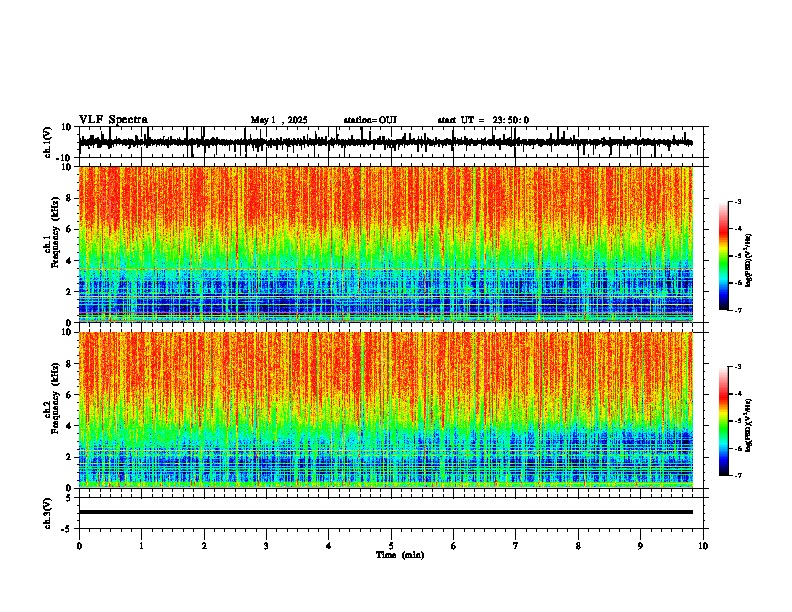Click the "station=OUI" header text

click(x=370, y=120)
